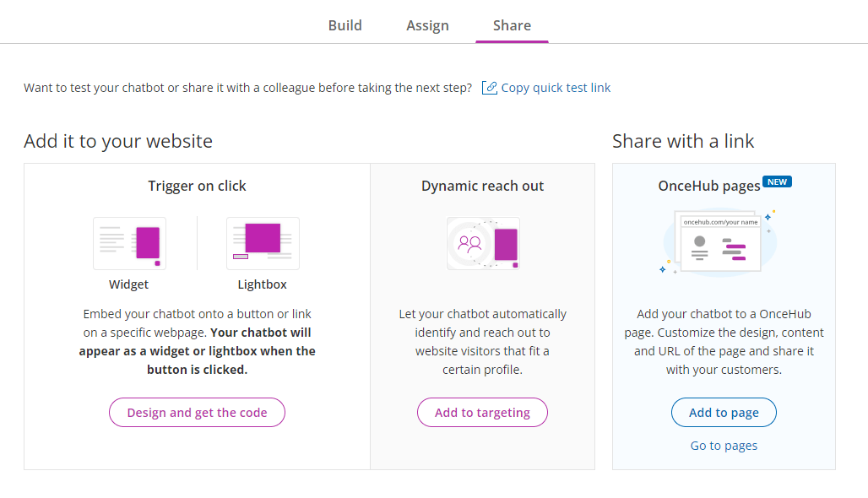Click the link icon beside Copy quick test link
Screen dimensions: 868x498
coord(490,88)
